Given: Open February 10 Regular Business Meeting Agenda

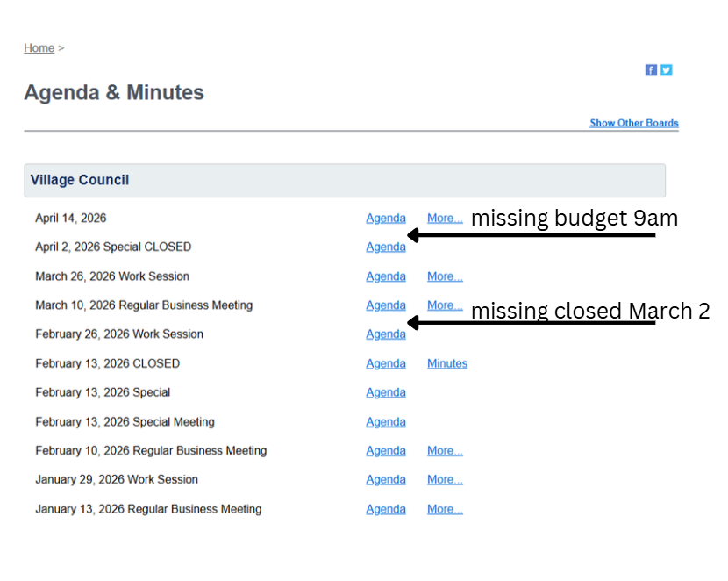Looking at the screenshot, I should coord(386,451).
